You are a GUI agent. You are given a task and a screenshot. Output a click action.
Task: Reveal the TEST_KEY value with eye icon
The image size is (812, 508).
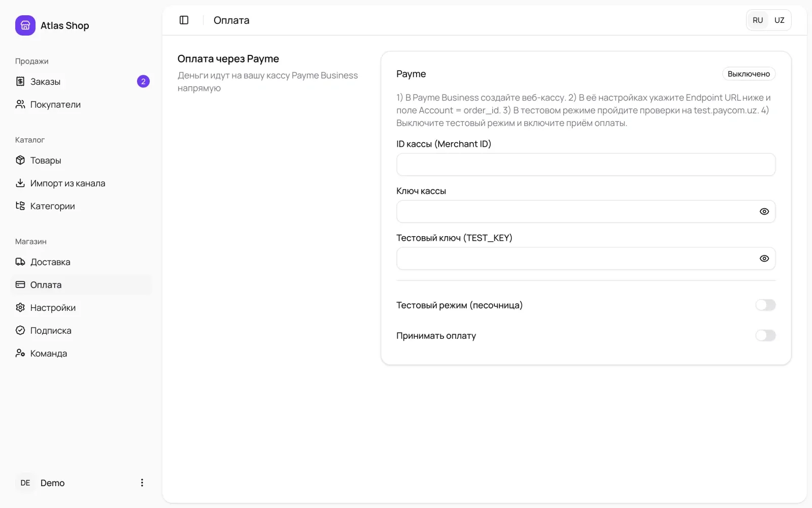[x=764, y=259]
